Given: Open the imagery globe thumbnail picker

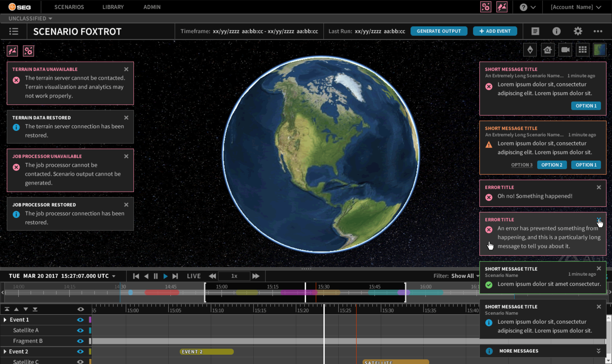Looking at the screenshot, I should (x=599, y=50).
